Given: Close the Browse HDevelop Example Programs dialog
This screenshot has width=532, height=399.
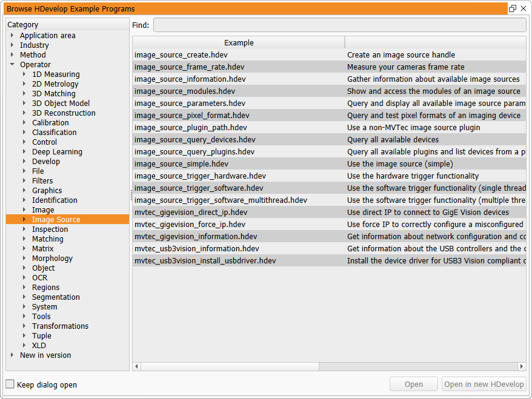Looking at the screenshot, I should 524,9.
